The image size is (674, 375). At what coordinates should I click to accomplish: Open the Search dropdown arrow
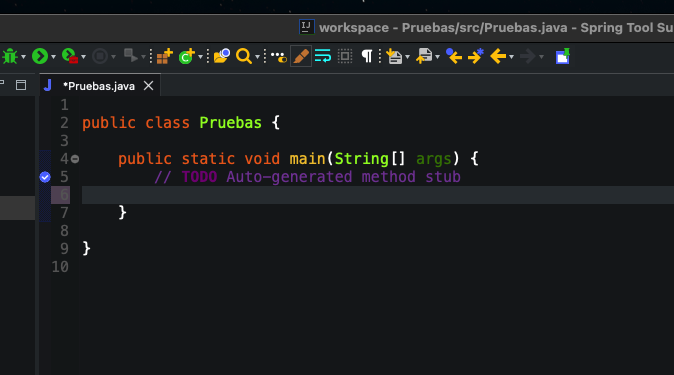coord(257,57)
